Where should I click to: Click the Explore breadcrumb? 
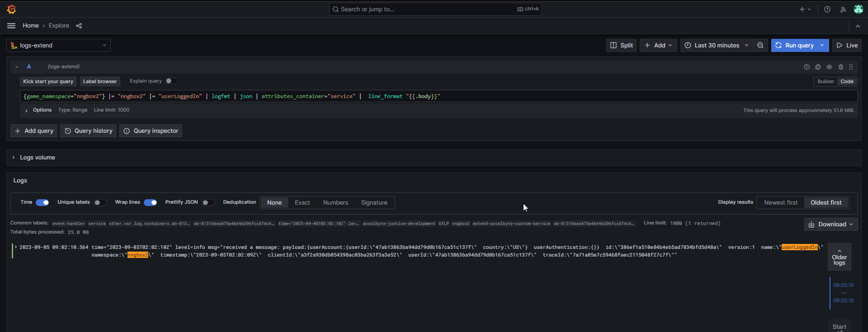click(59, 26)
